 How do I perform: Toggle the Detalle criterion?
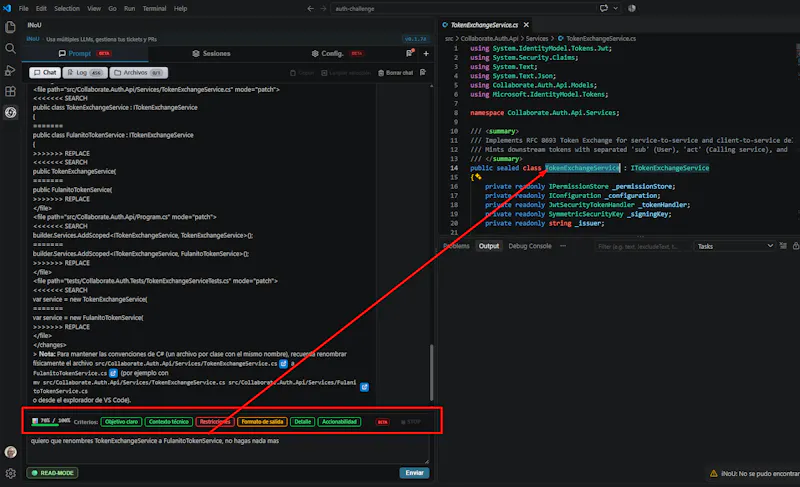pos(303,422)
